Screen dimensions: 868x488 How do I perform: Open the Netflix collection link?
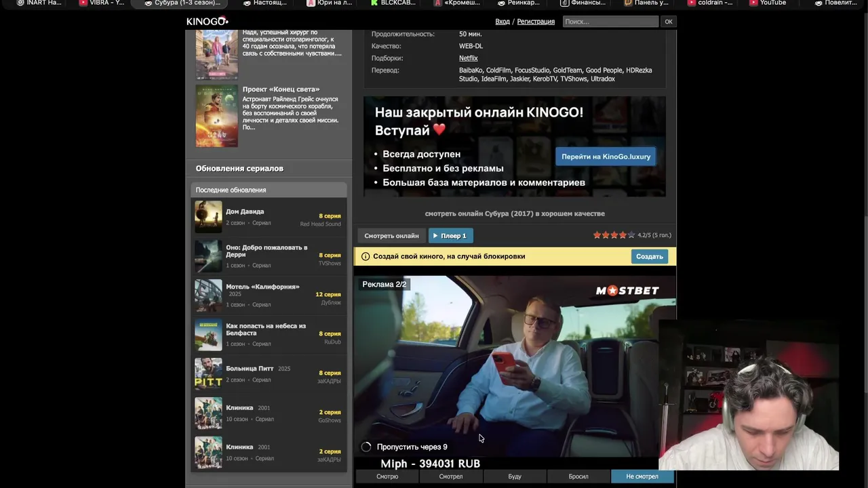click(x=468, y=58)
